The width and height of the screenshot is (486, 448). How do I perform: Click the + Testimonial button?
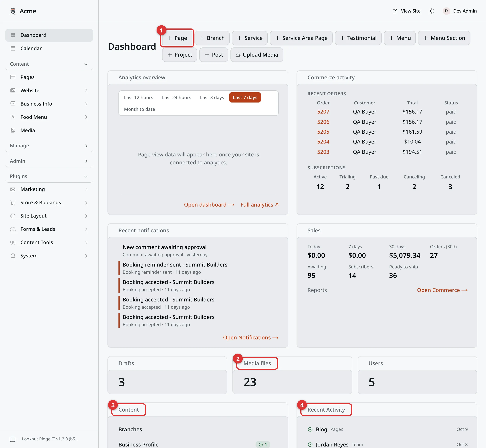[x=358, y=38]
